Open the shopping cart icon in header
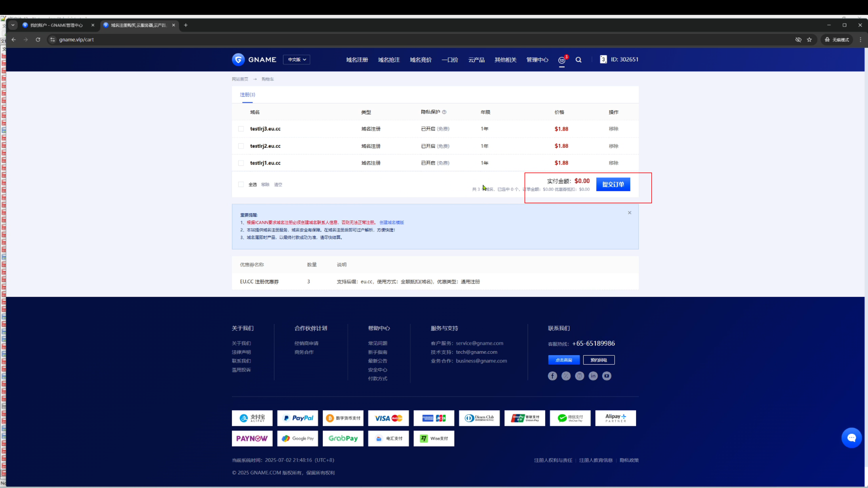 (x=562, y=60)
